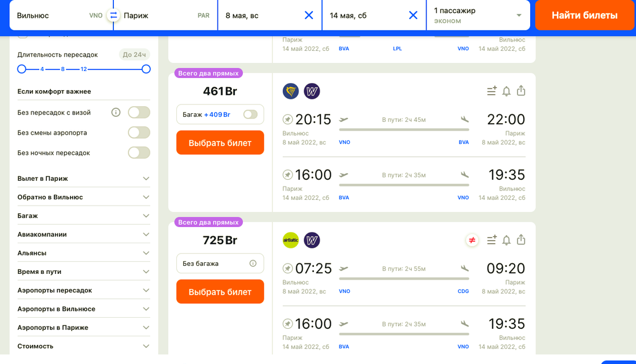
Task: Set price alert bell for 461 Br ticket
Action: coord(506,91)
